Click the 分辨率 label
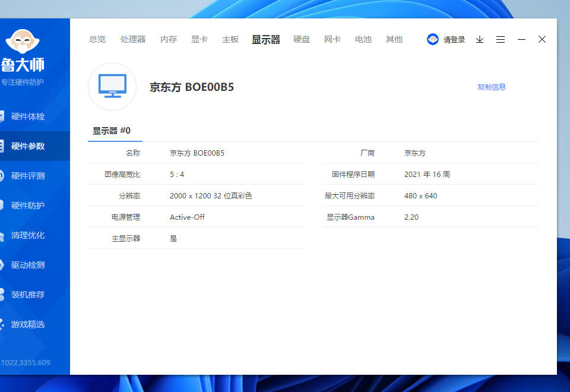This screenshot has height=392, width=570. click(x=129, y=195)
